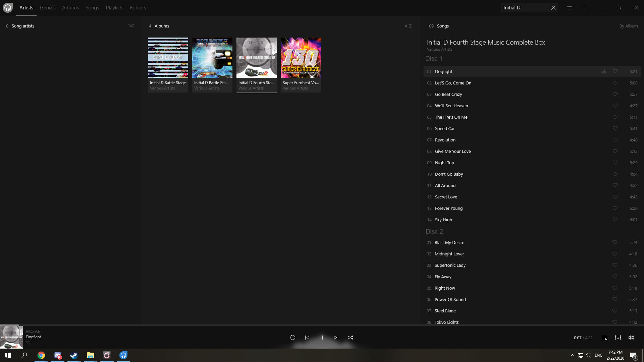Toggle shuffle in the playback bar
Screen dimensions: 644x362
351,338
